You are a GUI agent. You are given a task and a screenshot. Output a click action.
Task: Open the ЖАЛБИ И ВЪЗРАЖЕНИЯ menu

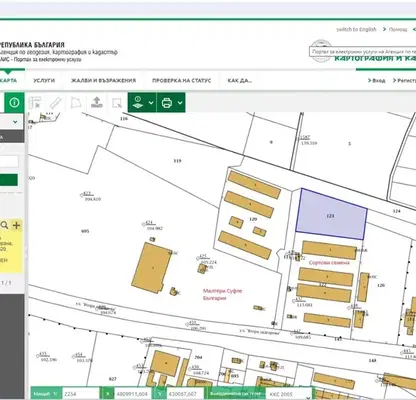[103, 80]
